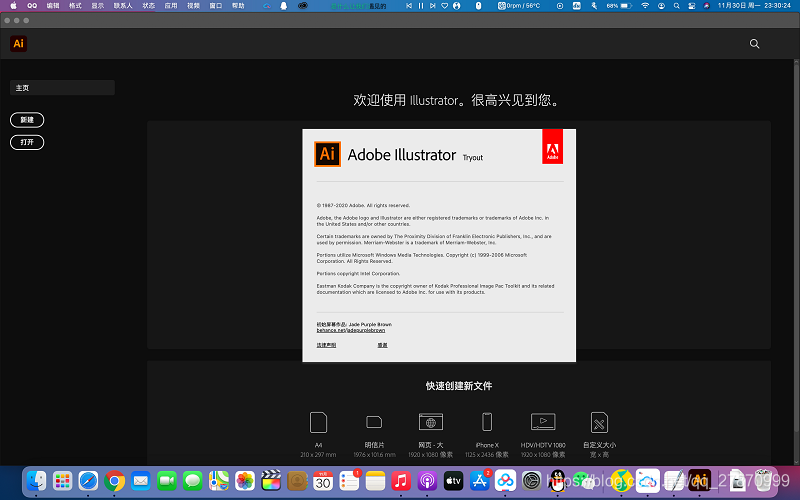The image size is (800, 500).
Task: Open Podcasts from the Dock
Action: pos(427,481)
